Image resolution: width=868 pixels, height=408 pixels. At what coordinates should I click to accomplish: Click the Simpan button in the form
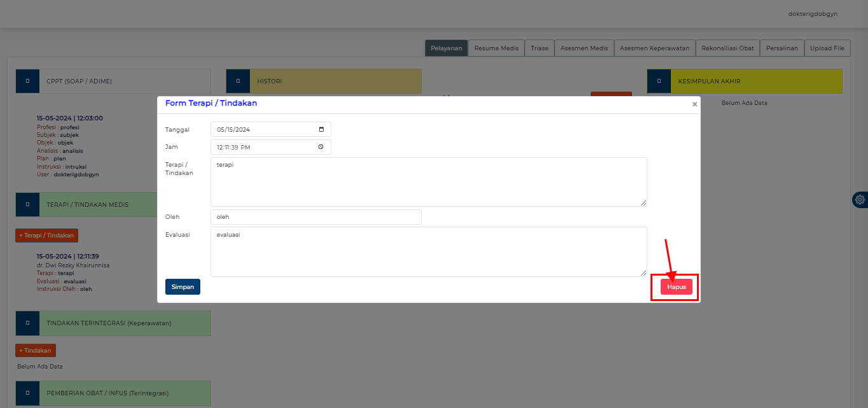pyautogui.click(x=183, y=286)
